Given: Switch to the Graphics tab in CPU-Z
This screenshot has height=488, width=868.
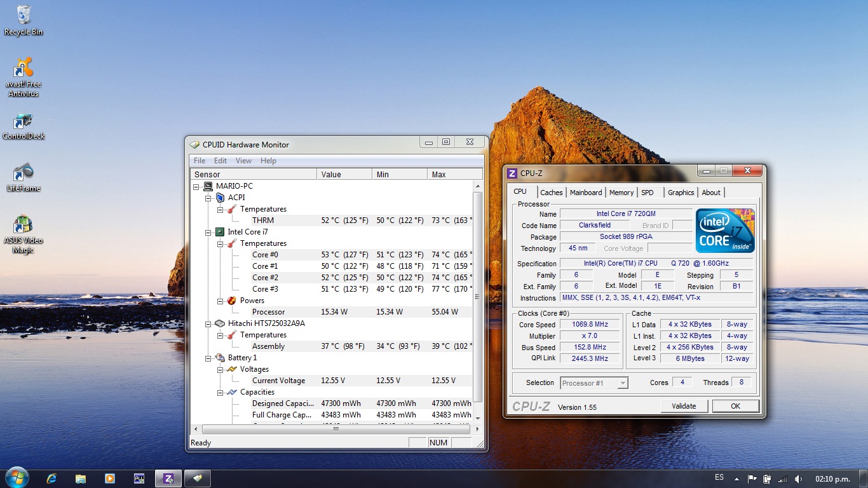Looking at the screenshot, I should (681, 193).
